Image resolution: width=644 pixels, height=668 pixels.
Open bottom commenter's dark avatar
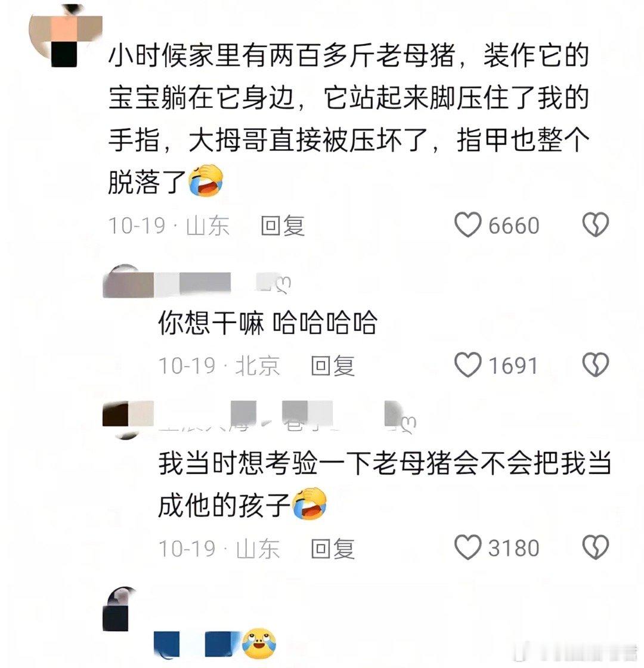pos(120,609)
